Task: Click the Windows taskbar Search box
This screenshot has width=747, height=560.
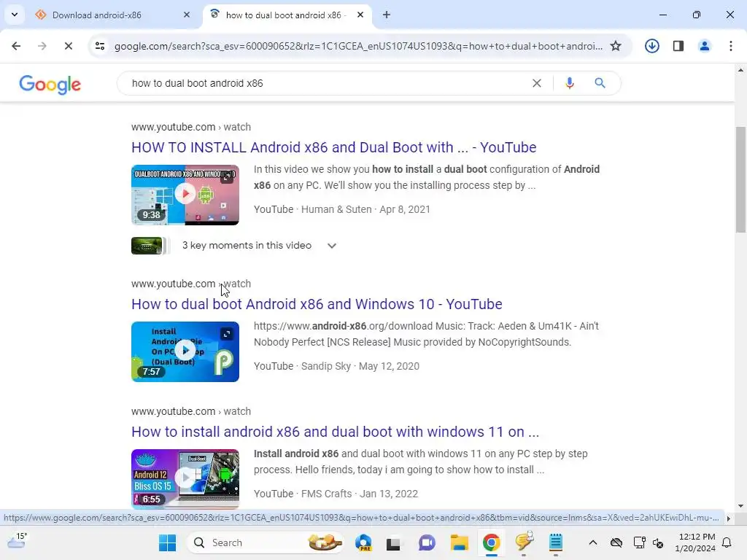Action: [266, 542]
